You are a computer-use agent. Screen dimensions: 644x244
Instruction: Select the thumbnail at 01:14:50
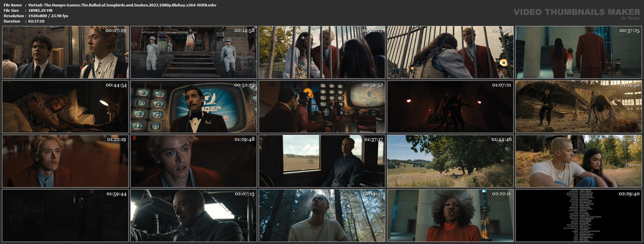579,107
